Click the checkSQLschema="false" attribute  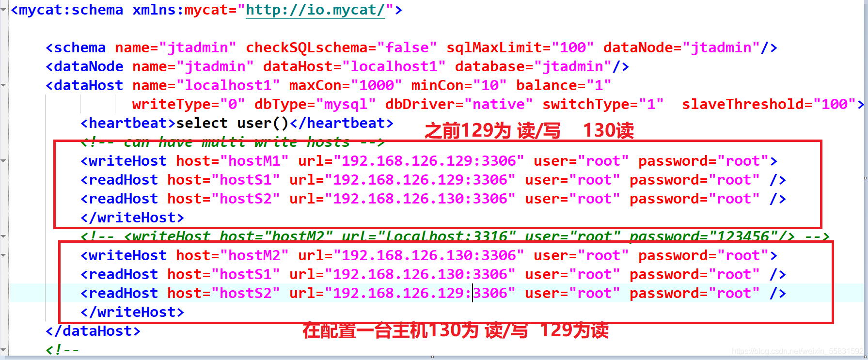click(341, 47)
